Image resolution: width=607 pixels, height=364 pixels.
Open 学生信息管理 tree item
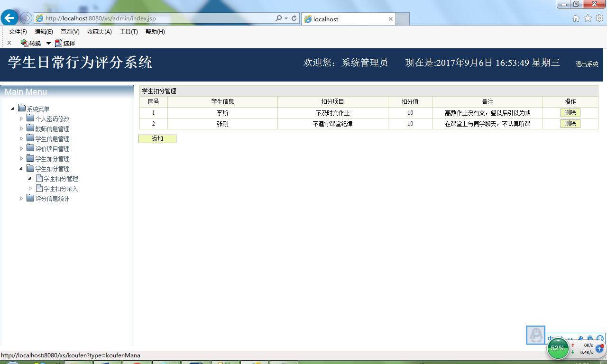52,139
